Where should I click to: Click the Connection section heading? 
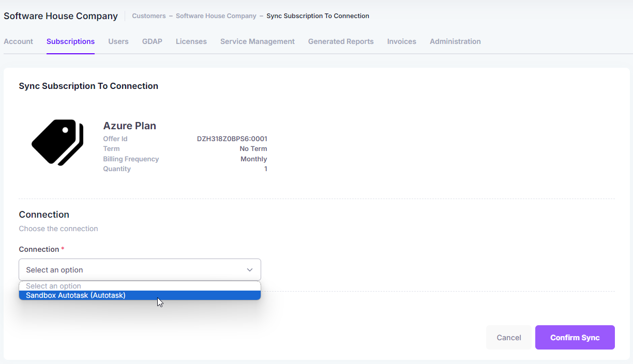coord(44,215)
